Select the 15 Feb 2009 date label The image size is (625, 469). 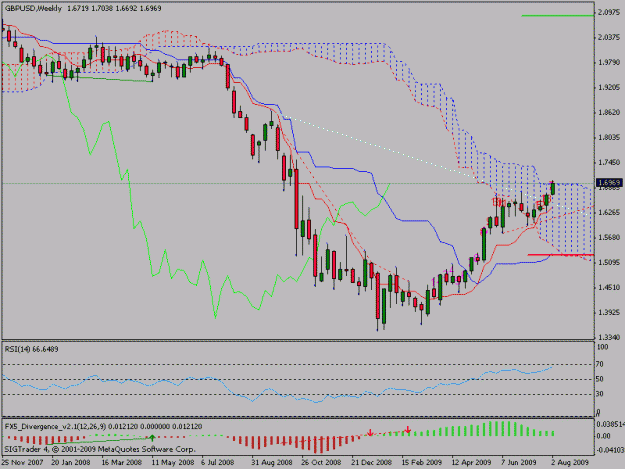pos(422,463)
